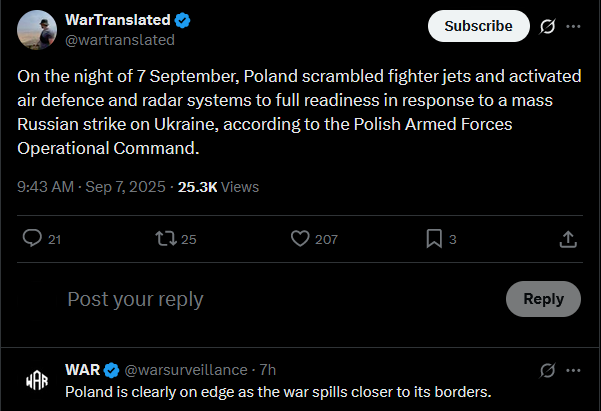This screenshot has height=411, width=601.
Task: Open the 7h timestamp on WAR's reply
Action: tap(268, 370)
